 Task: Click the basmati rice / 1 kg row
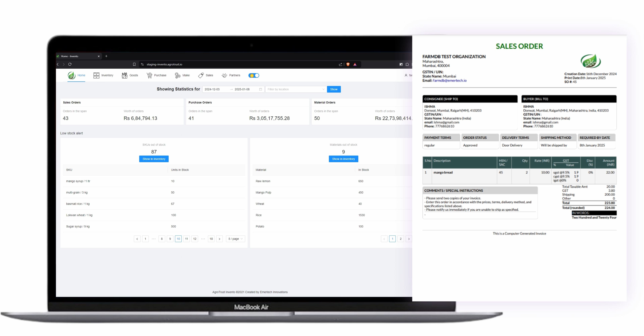click(154, 204)
